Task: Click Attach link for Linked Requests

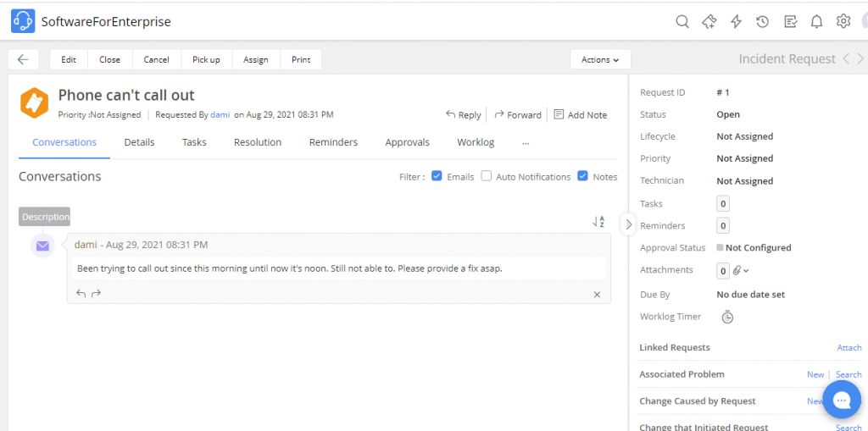Action: click(x=849, y=347)
